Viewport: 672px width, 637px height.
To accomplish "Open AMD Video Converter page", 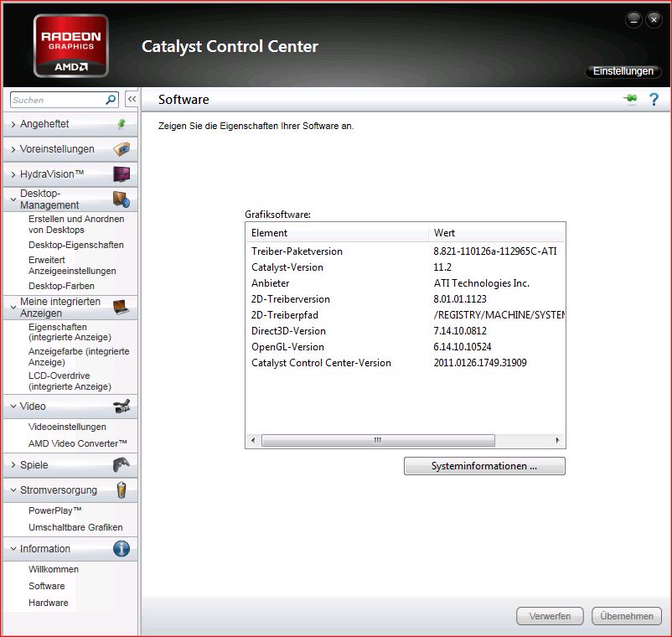I will 78,443.
